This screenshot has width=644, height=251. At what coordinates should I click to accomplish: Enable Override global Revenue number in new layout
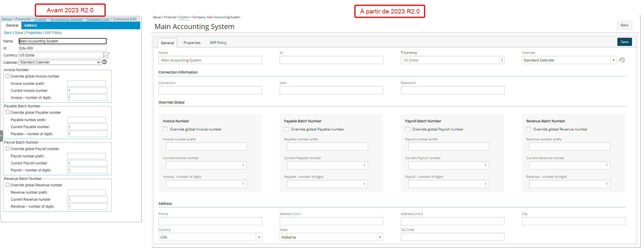[x=529, y=129]
